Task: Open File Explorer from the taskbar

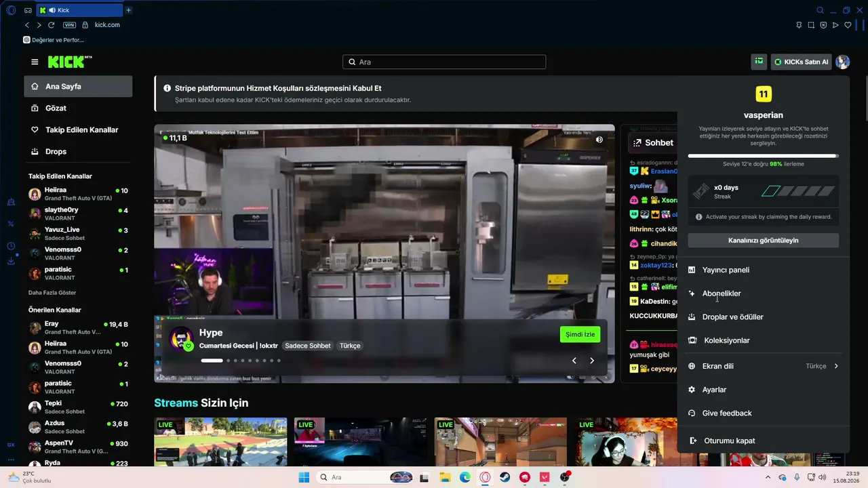Action: click(445, 477)
